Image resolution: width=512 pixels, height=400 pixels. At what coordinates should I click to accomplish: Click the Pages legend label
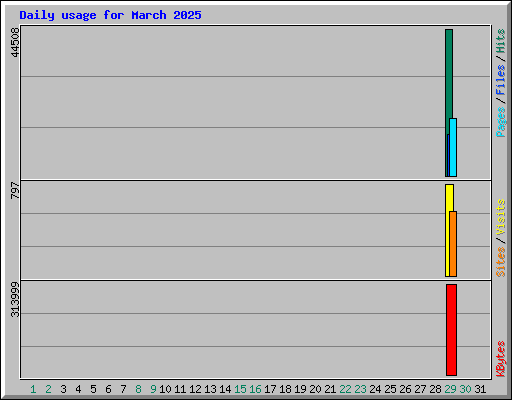click(501, 122)
